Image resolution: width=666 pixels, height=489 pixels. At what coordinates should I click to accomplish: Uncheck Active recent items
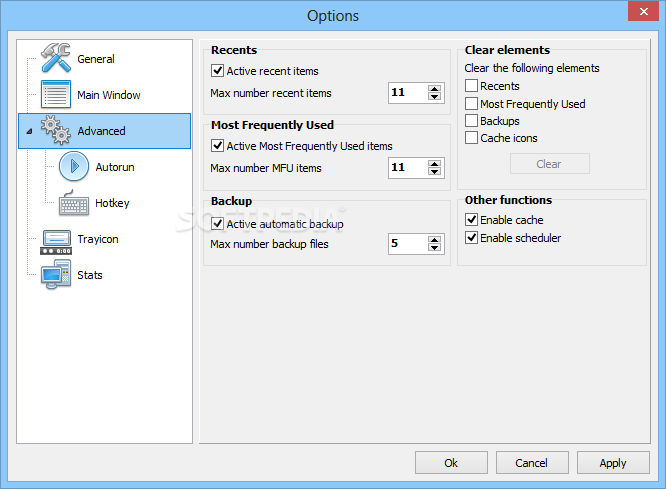point(217,70)
